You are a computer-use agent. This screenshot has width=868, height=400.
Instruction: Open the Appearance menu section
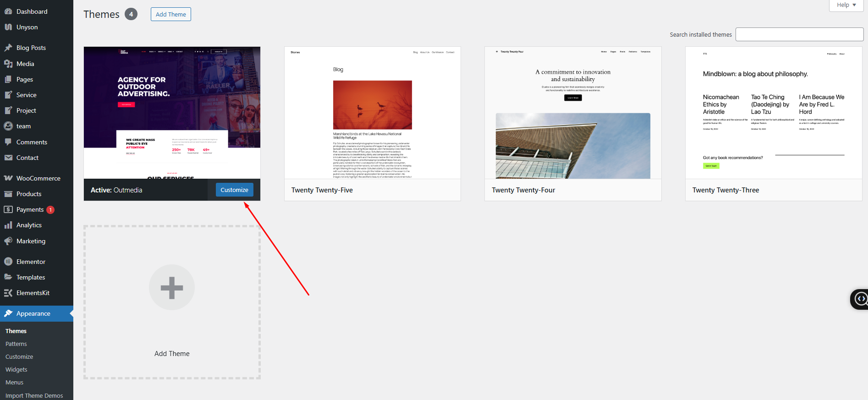tap(33, 313)
